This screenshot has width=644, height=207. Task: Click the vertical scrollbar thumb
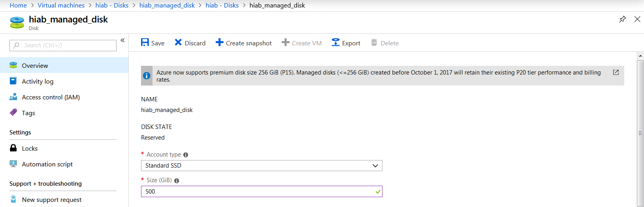pyautogui.click(x=640, y=133)
